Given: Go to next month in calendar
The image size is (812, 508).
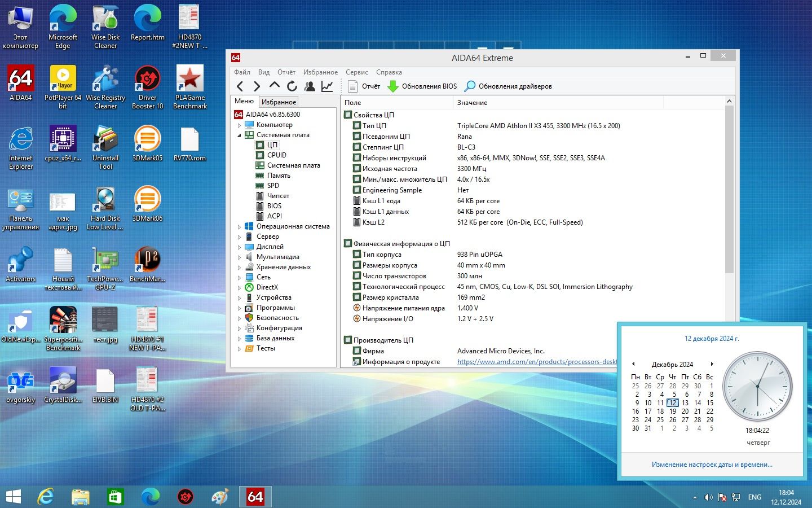Looking at the screenshot, I should tap(712, 364).
